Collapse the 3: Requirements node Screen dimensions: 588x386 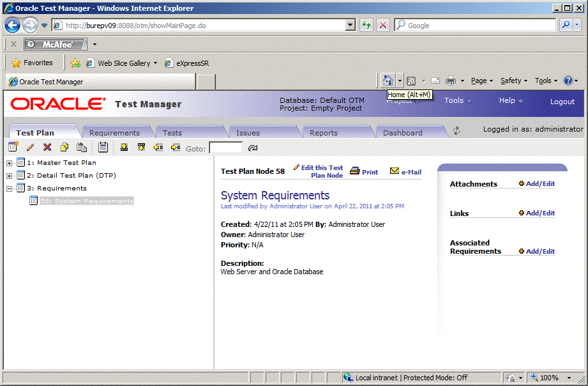[10, 189]
